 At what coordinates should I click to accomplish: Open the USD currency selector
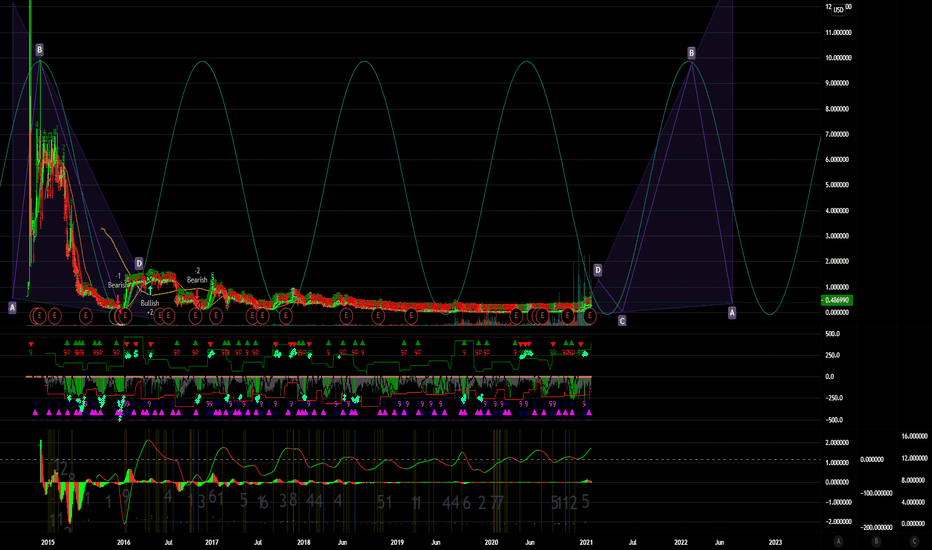(838, 10)
